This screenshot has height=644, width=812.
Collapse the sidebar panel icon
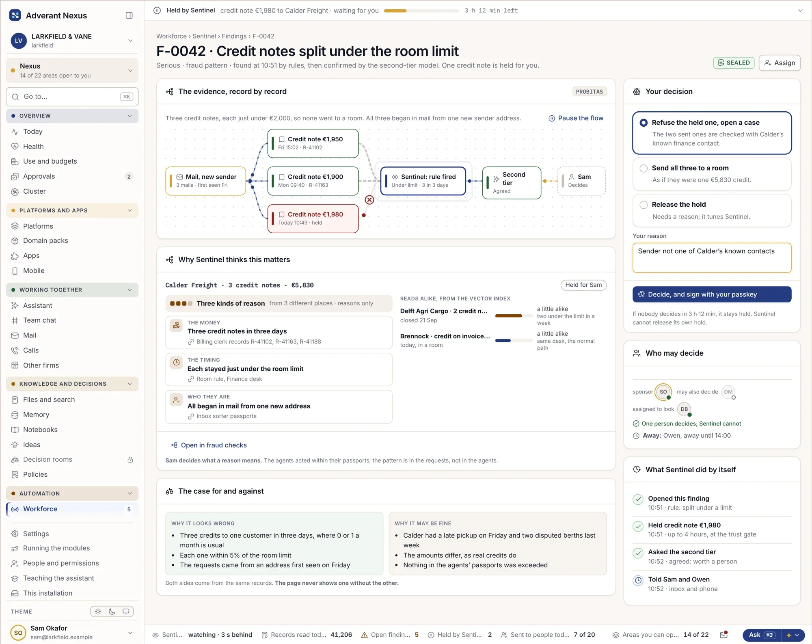coord(129,15)
